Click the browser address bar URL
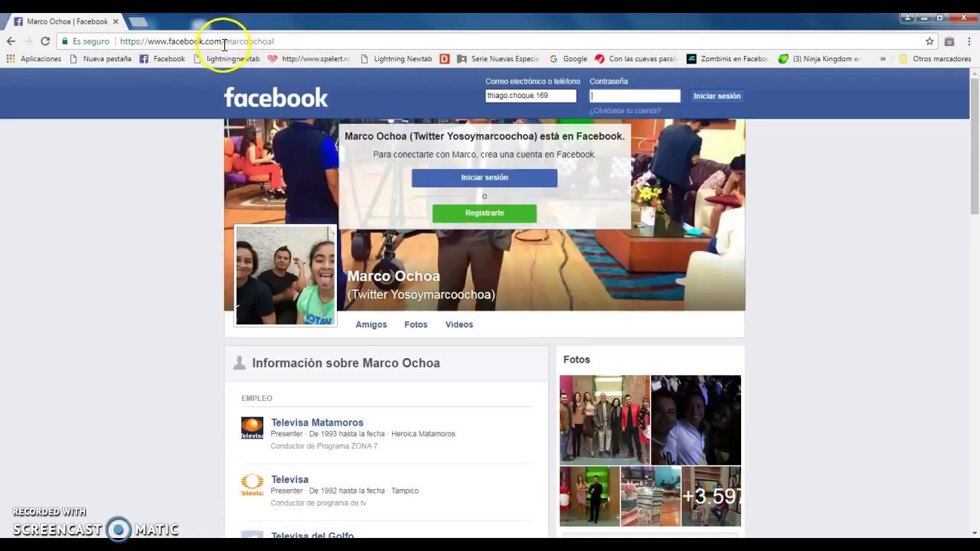Screen dimensions: 980x551 point(197,41)
